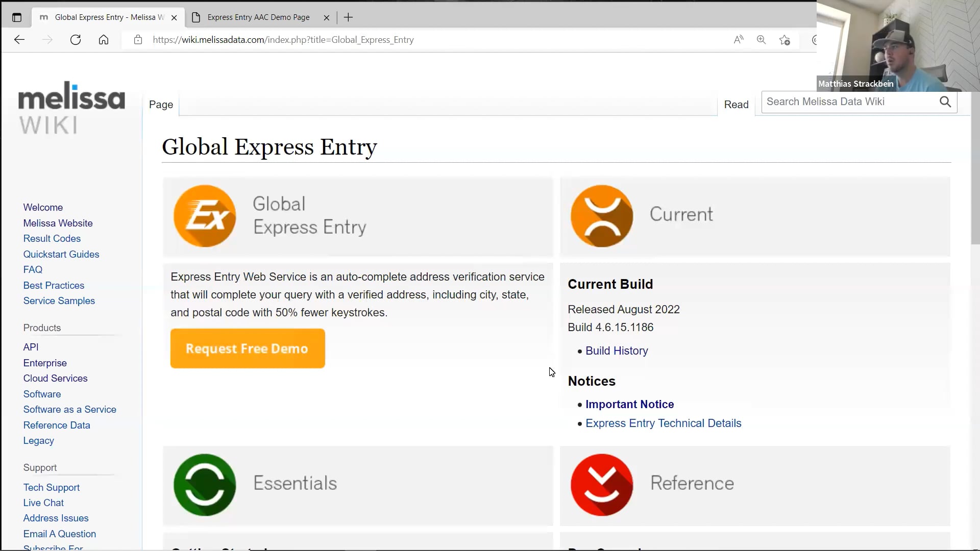Image resolution: width=980 pixels, height=551 pixels.
Task: Select the Read tab
Action: coord(736,105)
